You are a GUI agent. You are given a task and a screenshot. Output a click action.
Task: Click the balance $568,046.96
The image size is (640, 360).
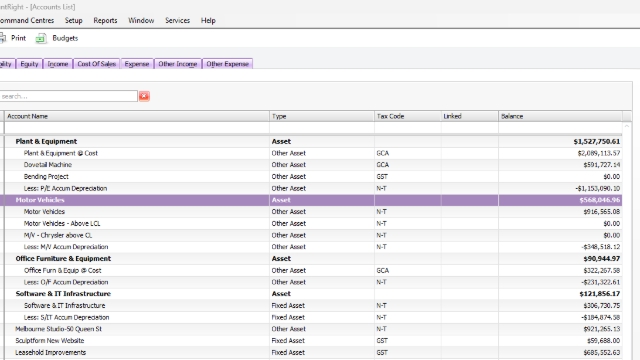[x=600, y=200]
